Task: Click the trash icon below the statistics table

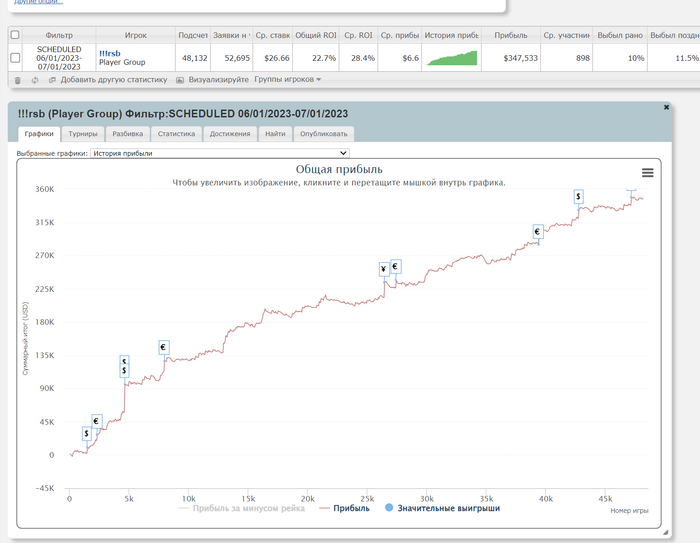Action: click(17, 80)
